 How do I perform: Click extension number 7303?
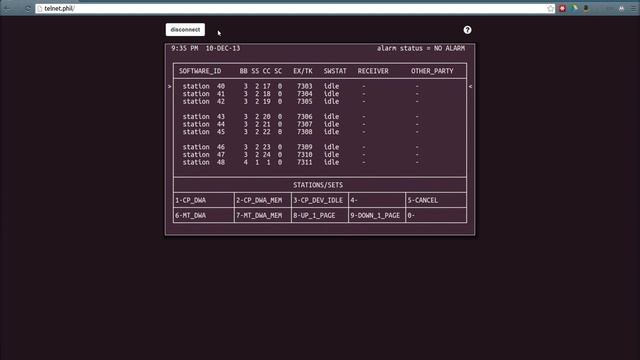[x=305, y=87]
